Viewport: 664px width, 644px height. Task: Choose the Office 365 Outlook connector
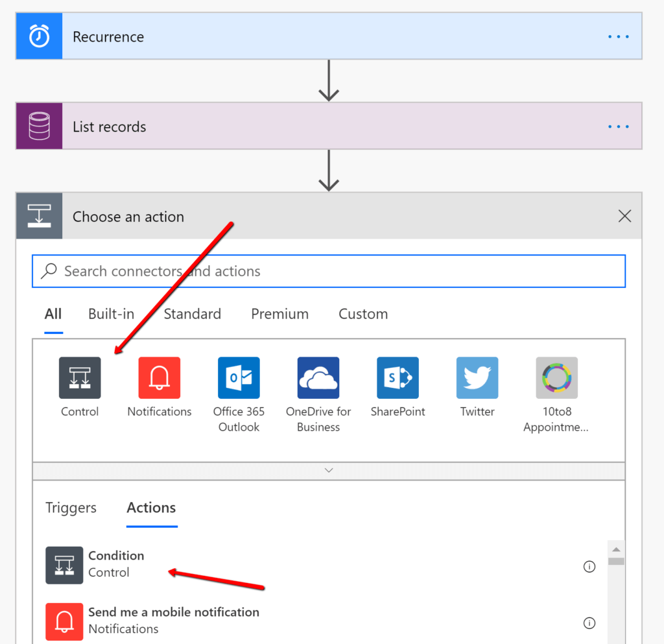point(239,377)
